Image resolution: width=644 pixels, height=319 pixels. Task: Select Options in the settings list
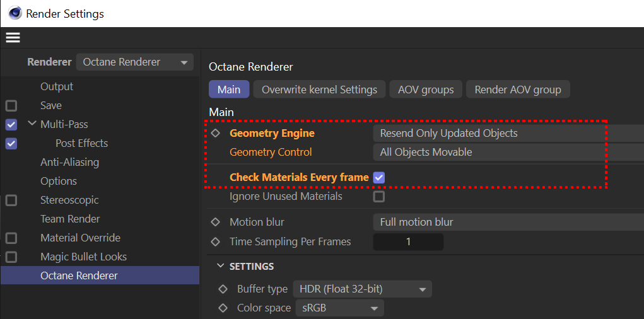pos(59,181)
